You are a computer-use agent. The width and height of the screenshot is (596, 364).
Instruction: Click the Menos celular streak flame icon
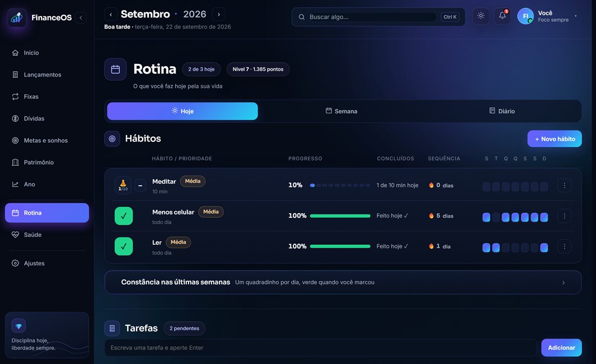pyautogui.click(x=431, y=216)
